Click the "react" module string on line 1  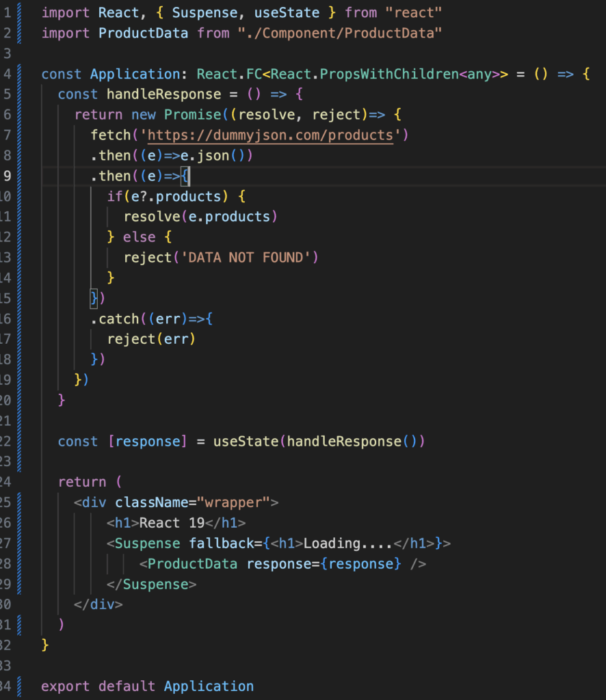click(414, 13)
